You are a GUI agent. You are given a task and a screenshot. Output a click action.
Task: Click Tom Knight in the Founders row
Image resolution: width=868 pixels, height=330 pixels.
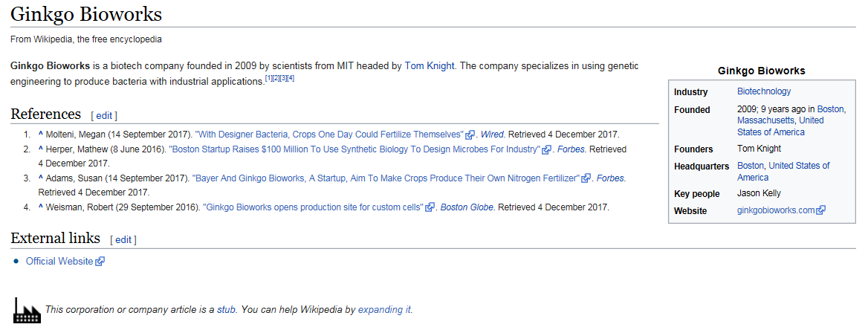pyautogui.click(x=759, y=149)
